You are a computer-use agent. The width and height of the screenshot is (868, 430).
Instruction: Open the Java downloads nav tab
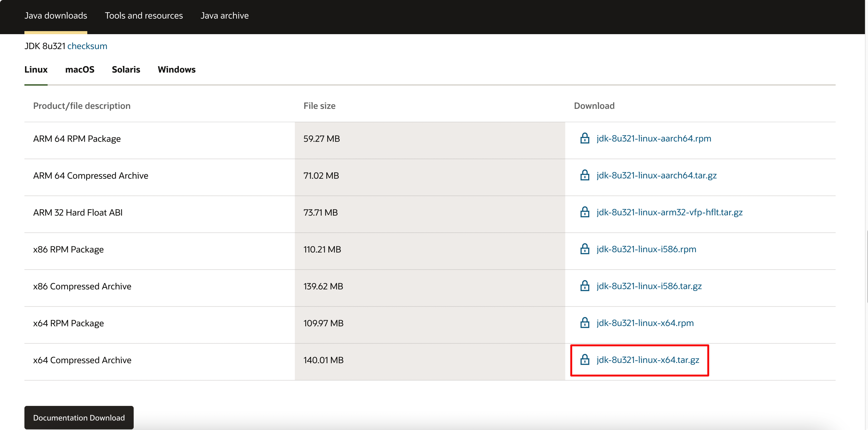[x=56, y=16]
